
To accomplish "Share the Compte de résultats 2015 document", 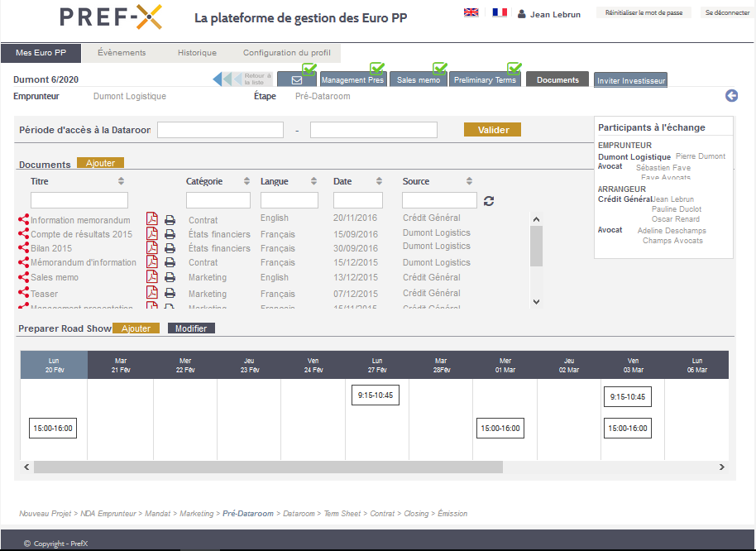I will pos(23,234).
